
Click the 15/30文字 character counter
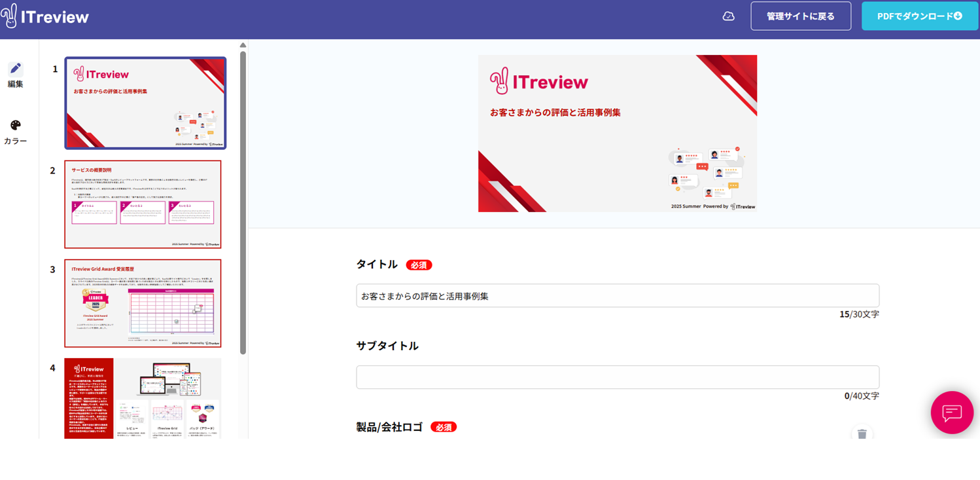point(859,314)
